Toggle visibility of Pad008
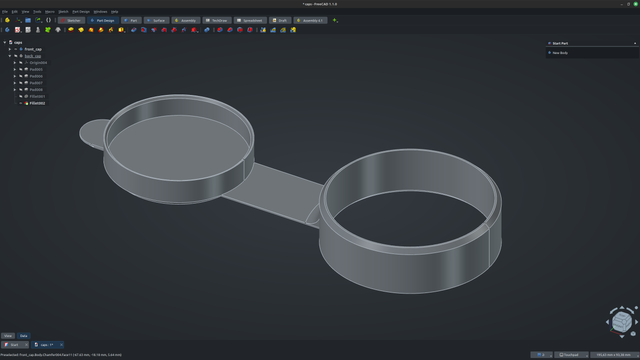The height and width of the screenshot is (360, 640). pos(21,89)
